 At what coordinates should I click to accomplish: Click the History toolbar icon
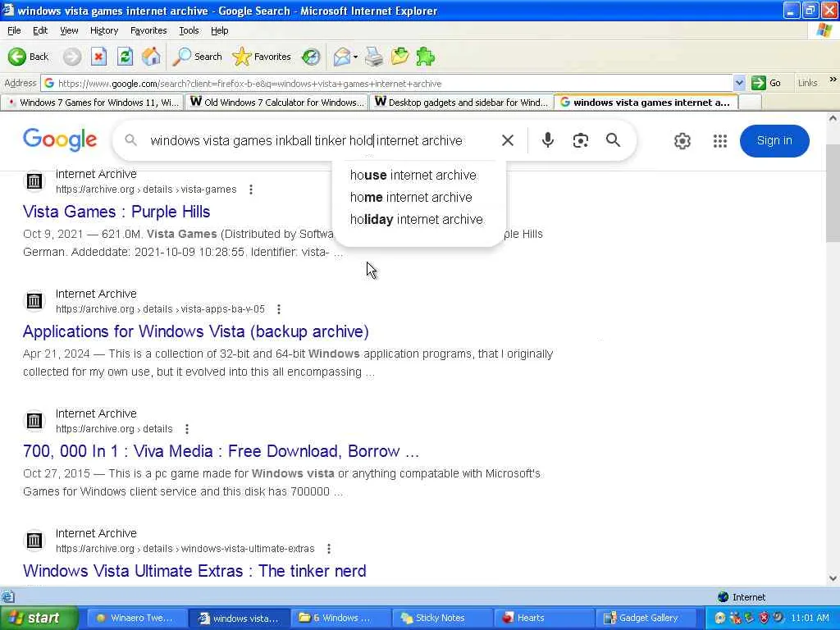pos(311,57)
